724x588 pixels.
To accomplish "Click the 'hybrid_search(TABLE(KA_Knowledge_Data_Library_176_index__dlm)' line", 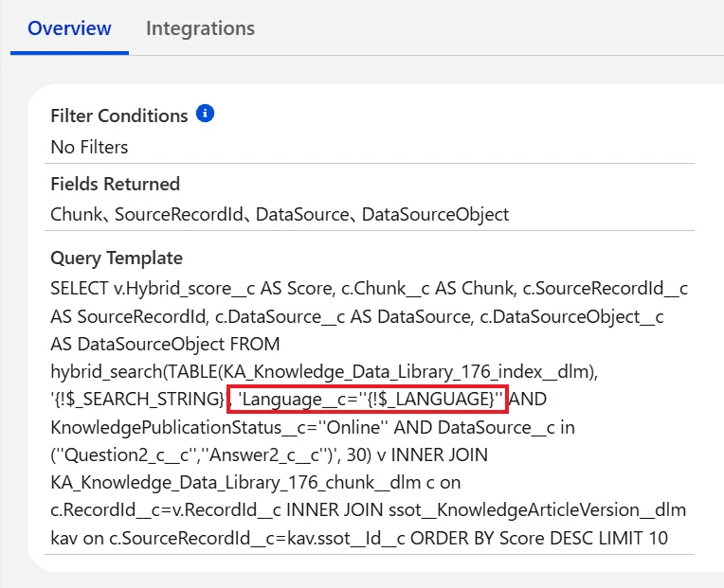I will tap(324, 372).
